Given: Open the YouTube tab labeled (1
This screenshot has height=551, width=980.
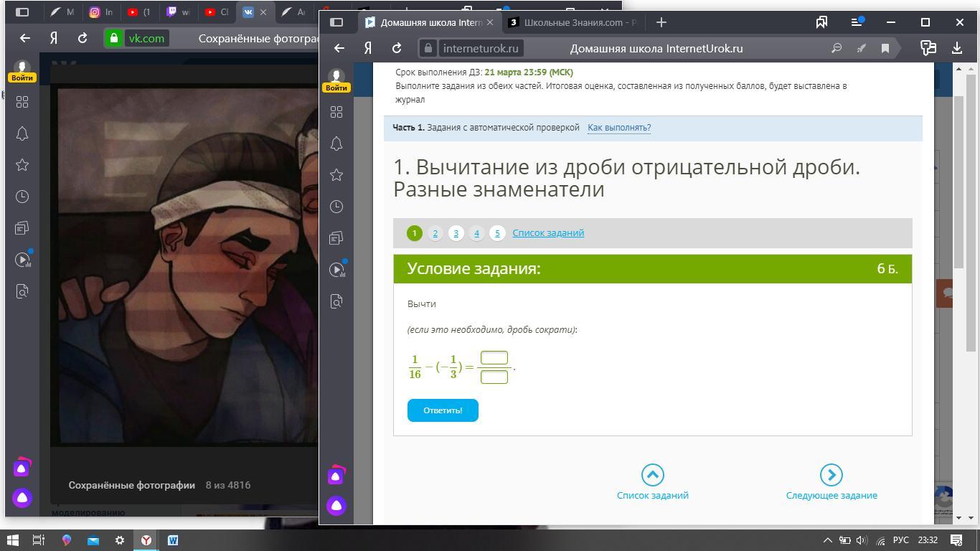Looking at the screenshot, I should click(140, 12).
